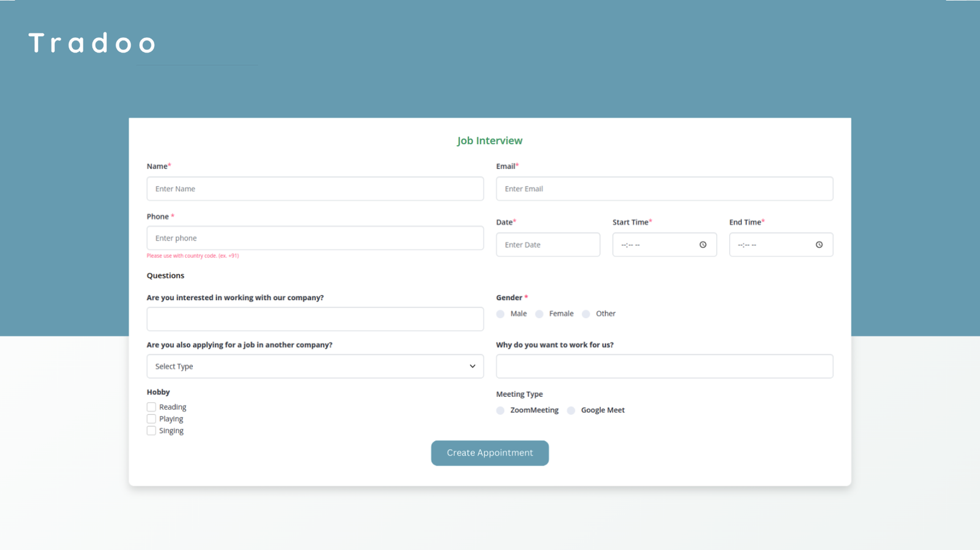Focus the Enter phone input
This screenshot has height=550, width=980.
(315, 238)
